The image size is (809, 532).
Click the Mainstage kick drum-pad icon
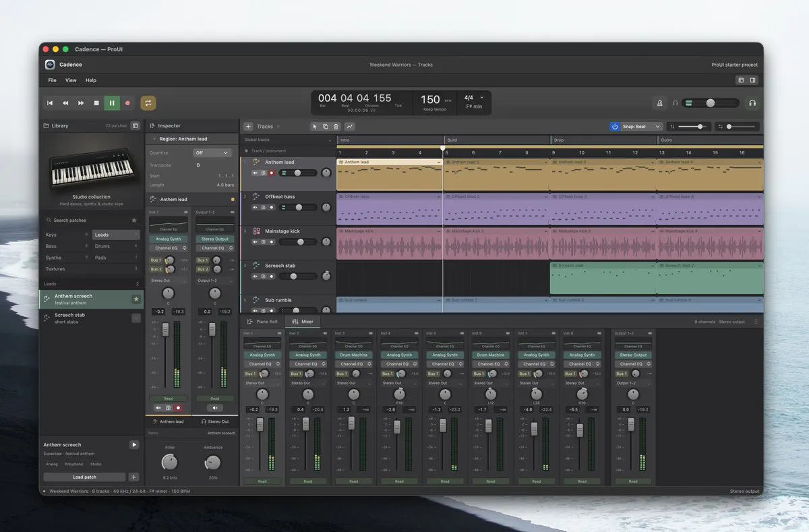pos(257,231)
